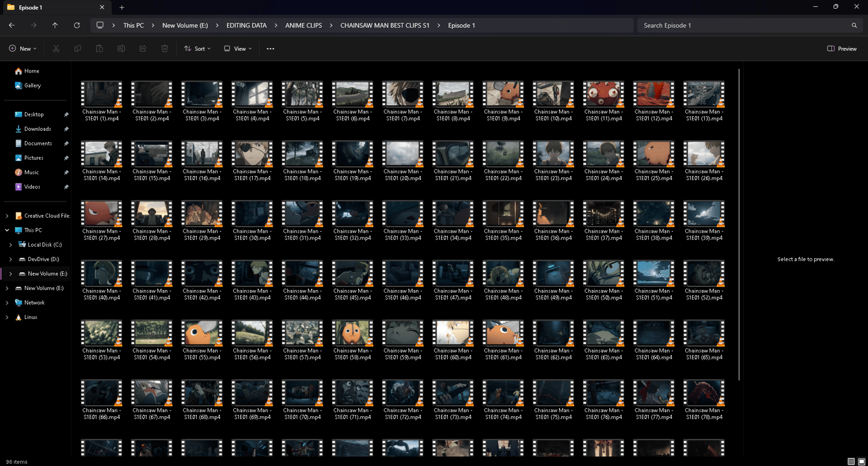868x466 pixels.
Task: Click the Delete trash icon
Action: tap(165, 49)
